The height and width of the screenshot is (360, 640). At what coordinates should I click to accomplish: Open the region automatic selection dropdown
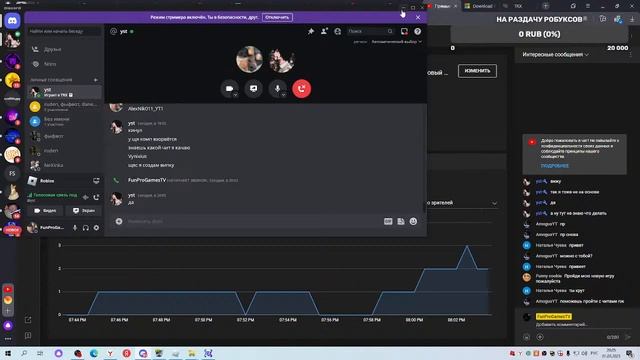click(x=396, y=42)
